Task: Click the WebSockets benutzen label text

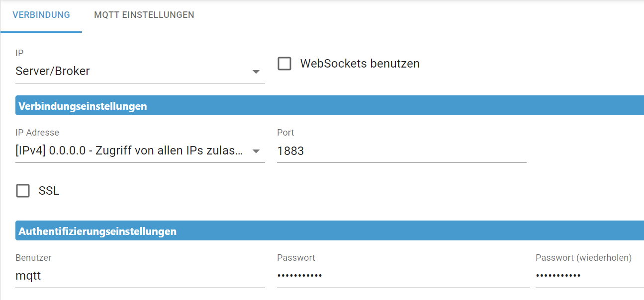Action: 360,64
